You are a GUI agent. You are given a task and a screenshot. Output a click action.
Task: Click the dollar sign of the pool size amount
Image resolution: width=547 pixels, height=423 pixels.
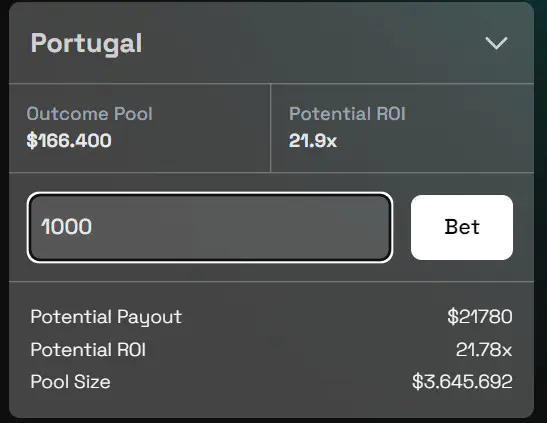pos(418,382)
